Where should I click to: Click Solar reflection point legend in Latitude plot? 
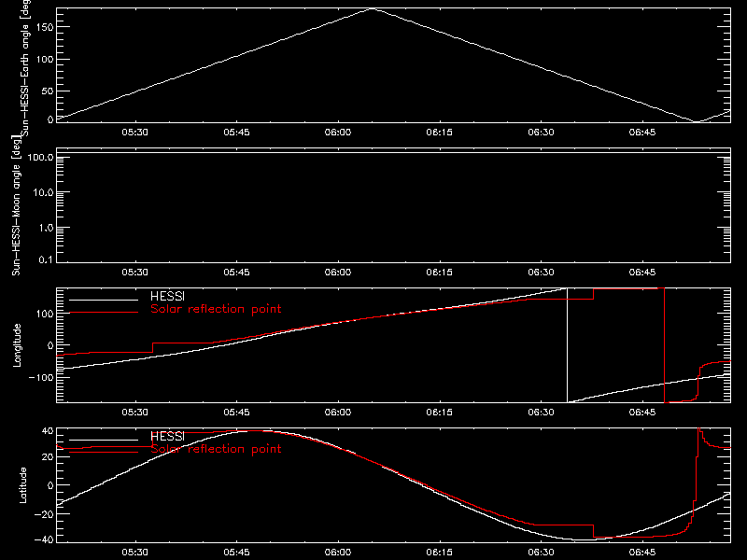tap(216, 449)
